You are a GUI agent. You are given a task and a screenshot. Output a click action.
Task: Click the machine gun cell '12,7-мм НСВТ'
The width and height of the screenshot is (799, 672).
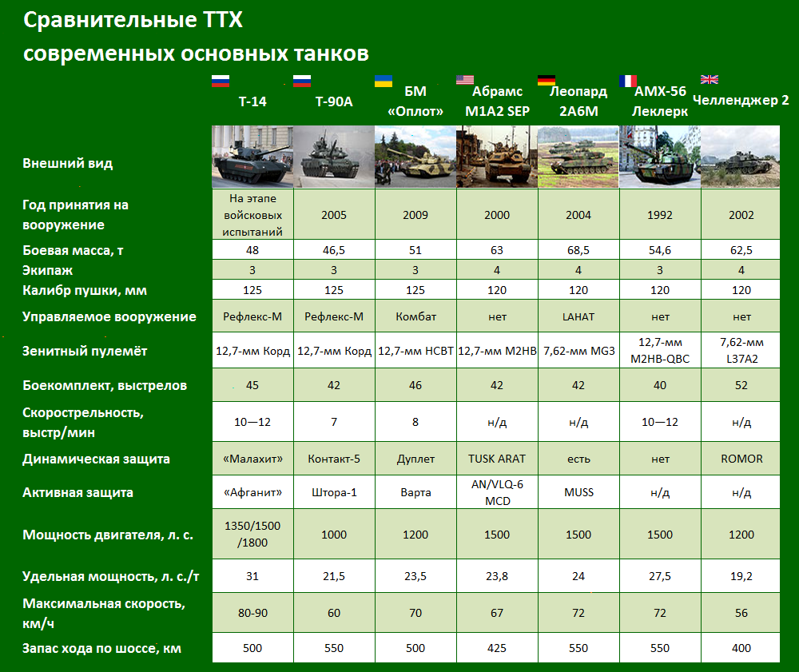tap(415, 351)
